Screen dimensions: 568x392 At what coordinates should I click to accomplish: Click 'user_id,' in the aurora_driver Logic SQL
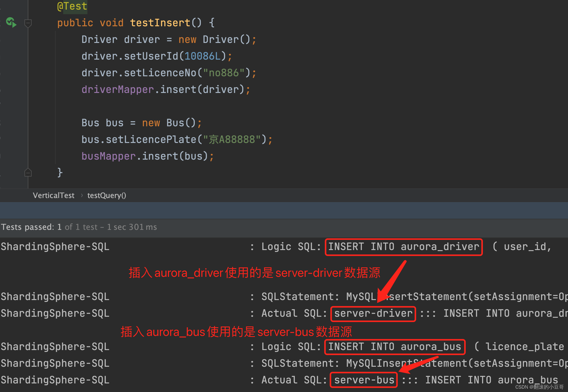(x=527, y=247)
